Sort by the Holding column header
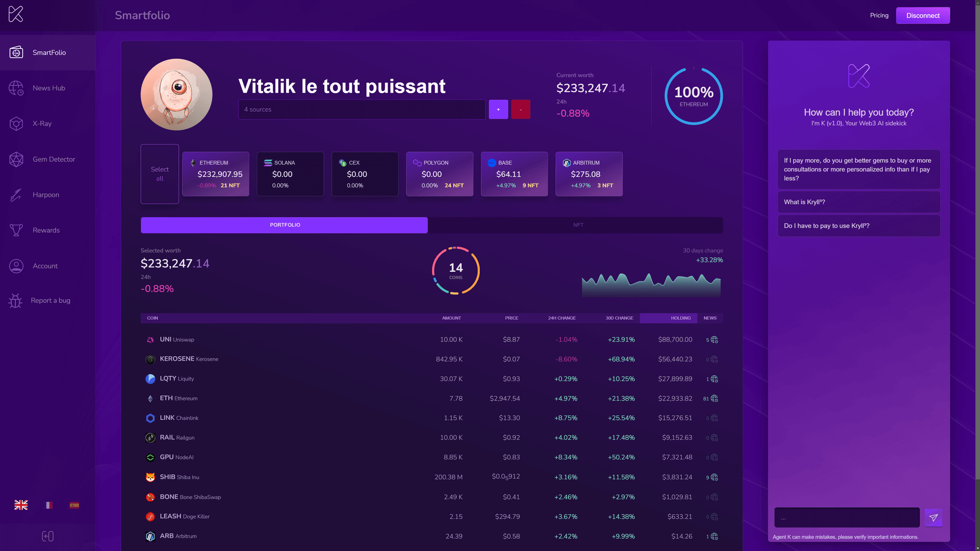980x551 pixels. click(681, 318)
